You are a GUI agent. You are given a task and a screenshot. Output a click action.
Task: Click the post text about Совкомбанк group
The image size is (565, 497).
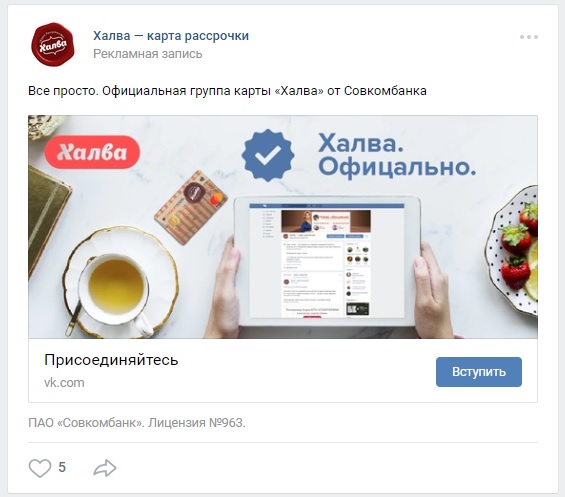[x=227, y=91]
